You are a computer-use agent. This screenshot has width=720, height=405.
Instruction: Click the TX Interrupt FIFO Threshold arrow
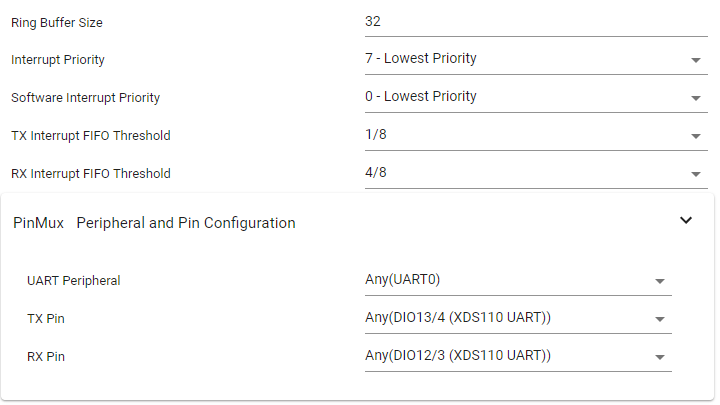pos(696,136)
